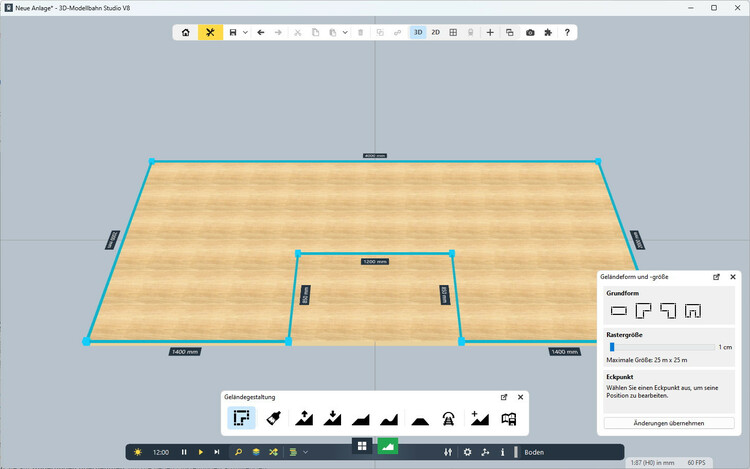This screenshot has width=750, height=469.
Task: Pop out the Geländeform und -größe panel
Action: (716, 277)
